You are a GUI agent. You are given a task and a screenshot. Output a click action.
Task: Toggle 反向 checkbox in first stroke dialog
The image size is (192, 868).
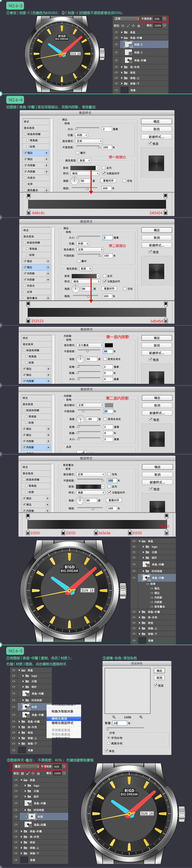(x=104, y=167)
